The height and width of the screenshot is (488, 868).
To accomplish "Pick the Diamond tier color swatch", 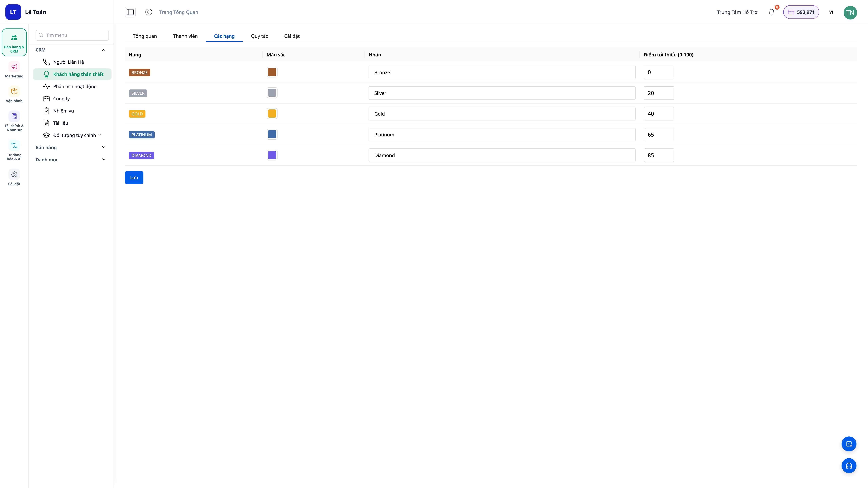I will (272, 155).
